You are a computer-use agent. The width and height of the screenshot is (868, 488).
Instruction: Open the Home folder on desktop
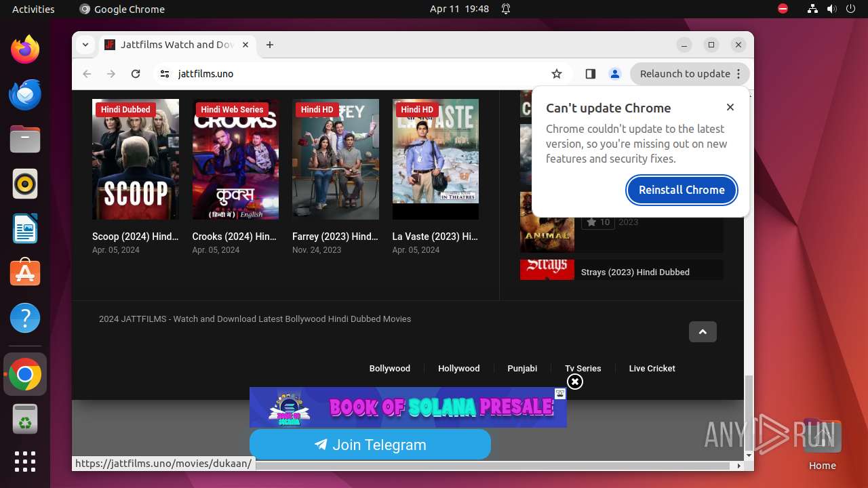tap(822, 444)
